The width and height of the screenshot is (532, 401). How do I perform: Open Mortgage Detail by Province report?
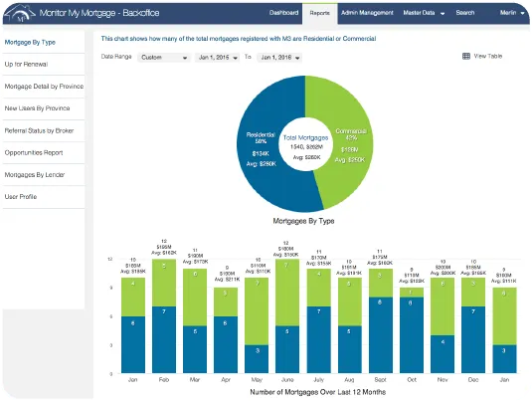[x=44, y=87]
